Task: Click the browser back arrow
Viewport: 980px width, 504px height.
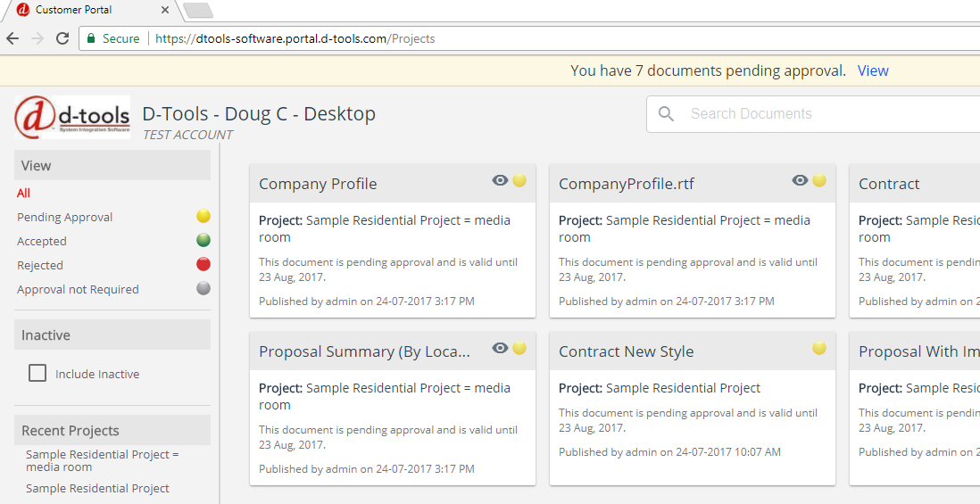Action: coord(12,38)
